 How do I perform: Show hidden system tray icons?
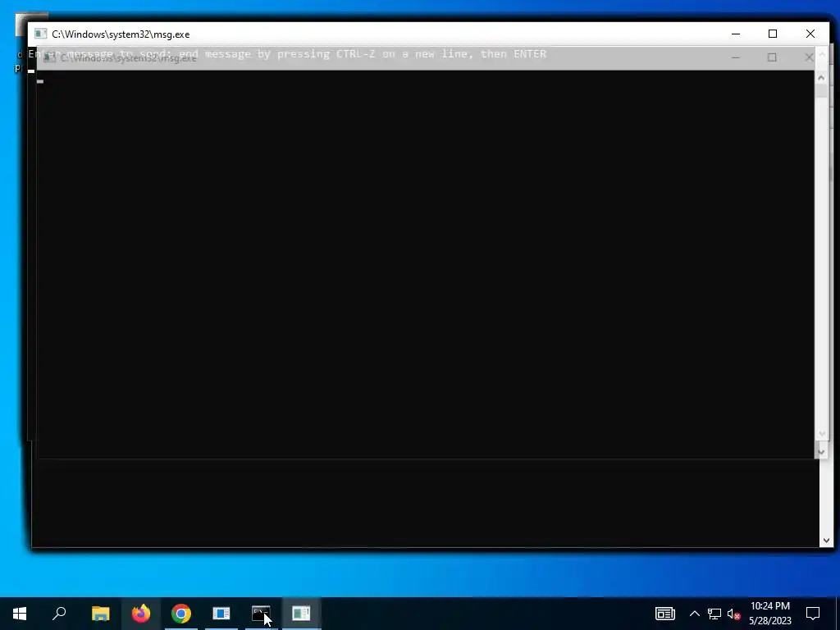pyautogui.click(x=694, y=614)
